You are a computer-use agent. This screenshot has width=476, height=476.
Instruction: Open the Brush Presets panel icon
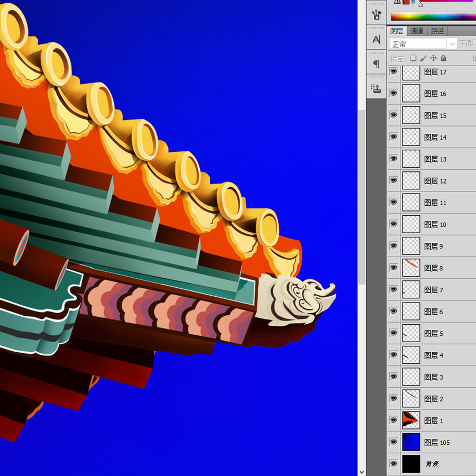click(x=376, y=14)
